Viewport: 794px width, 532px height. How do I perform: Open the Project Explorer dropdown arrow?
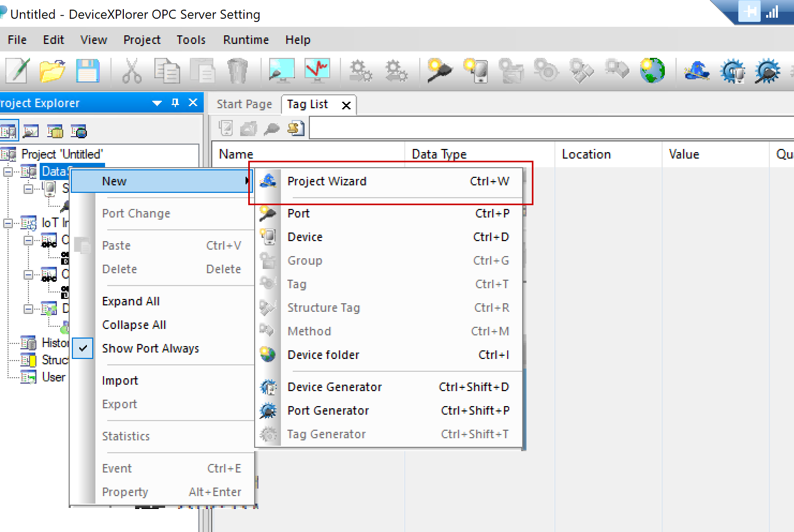pos(157,103)
